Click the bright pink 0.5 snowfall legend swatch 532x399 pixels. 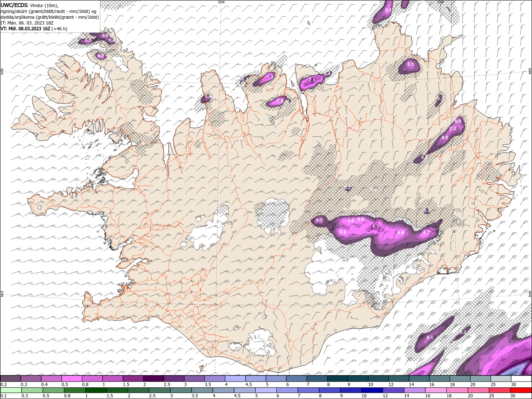point(72,379)
